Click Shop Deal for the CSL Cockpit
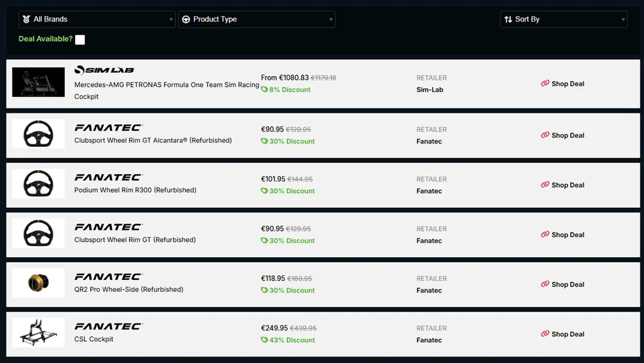 [567, 334]
